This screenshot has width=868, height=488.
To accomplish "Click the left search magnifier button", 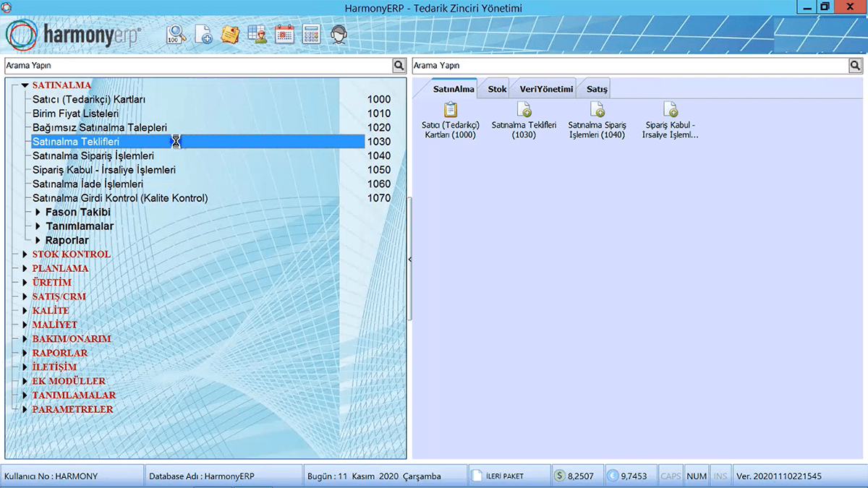I will pos(399,66).
